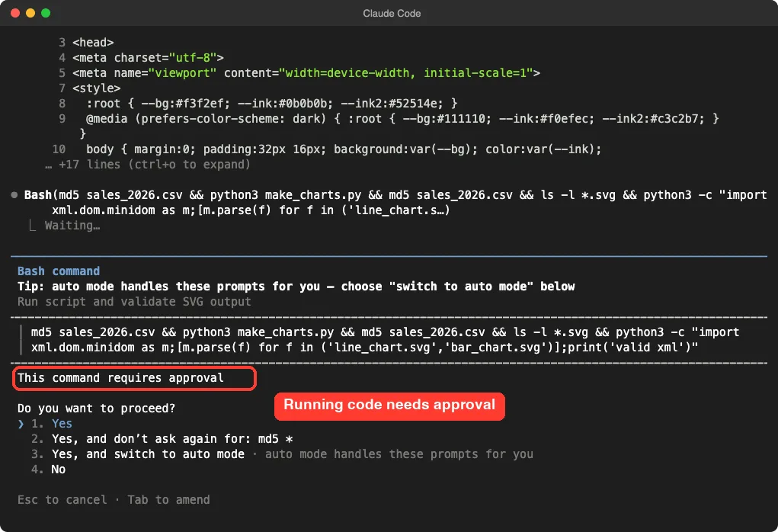Click 'This command requires approval' text
This screenshot has height=532, width=778.
[120, 378]
